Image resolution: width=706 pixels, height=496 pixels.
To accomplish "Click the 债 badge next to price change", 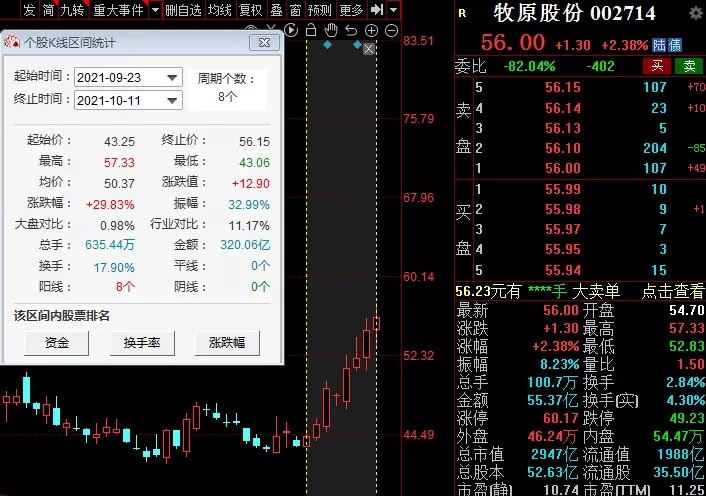I will coord(674,45).
